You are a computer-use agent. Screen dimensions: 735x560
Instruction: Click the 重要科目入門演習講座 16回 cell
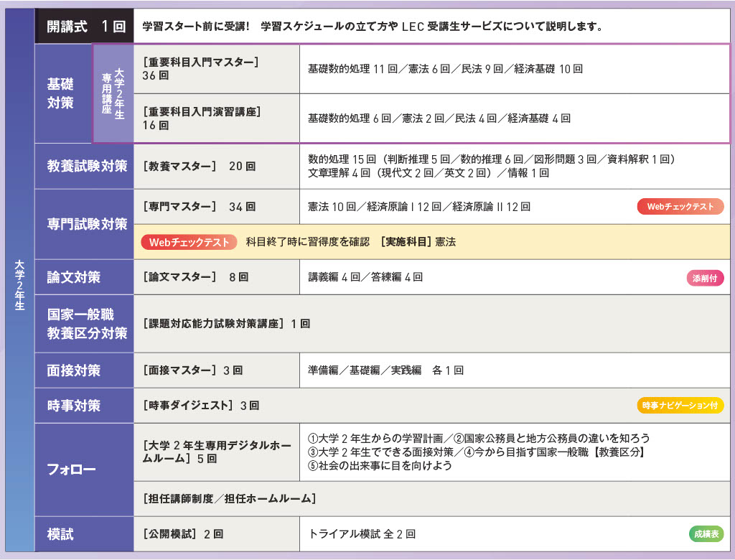point(217,118)
